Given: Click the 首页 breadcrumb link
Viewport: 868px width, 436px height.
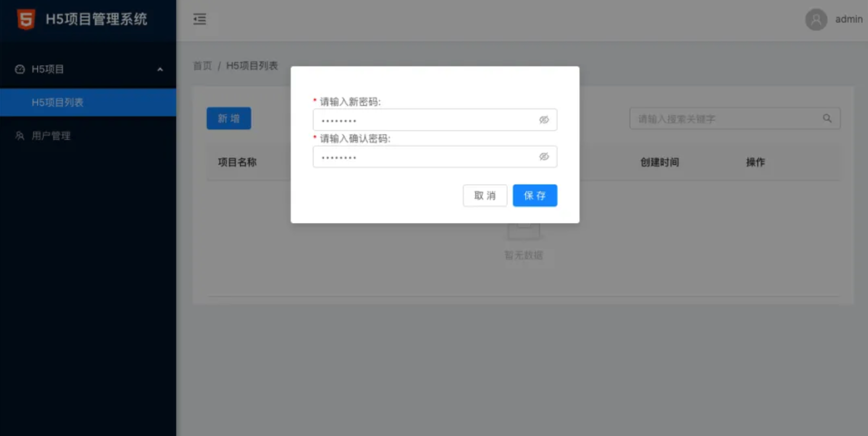Looking at the screenshot, I should coord(202,66).
